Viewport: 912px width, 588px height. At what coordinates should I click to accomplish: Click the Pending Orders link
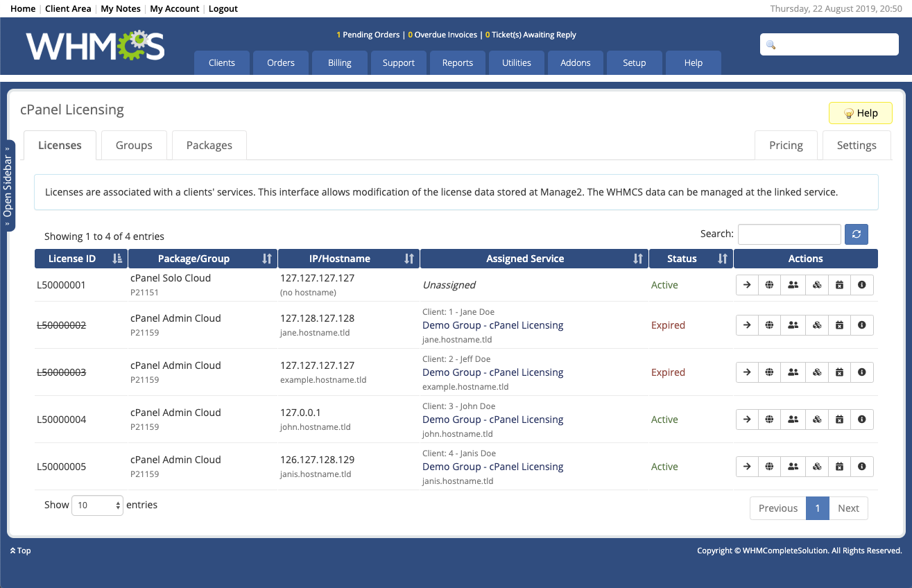coord(368,35)
